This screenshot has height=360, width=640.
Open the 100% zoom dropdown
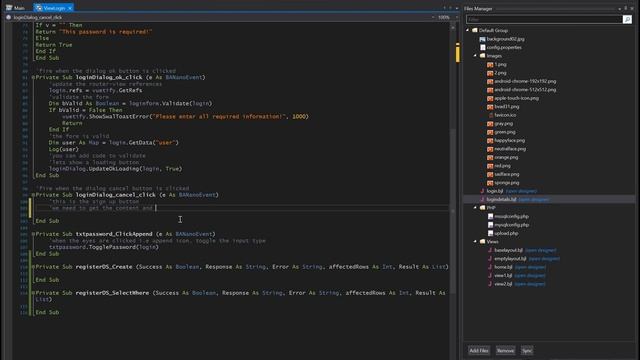tap(457, 18)
